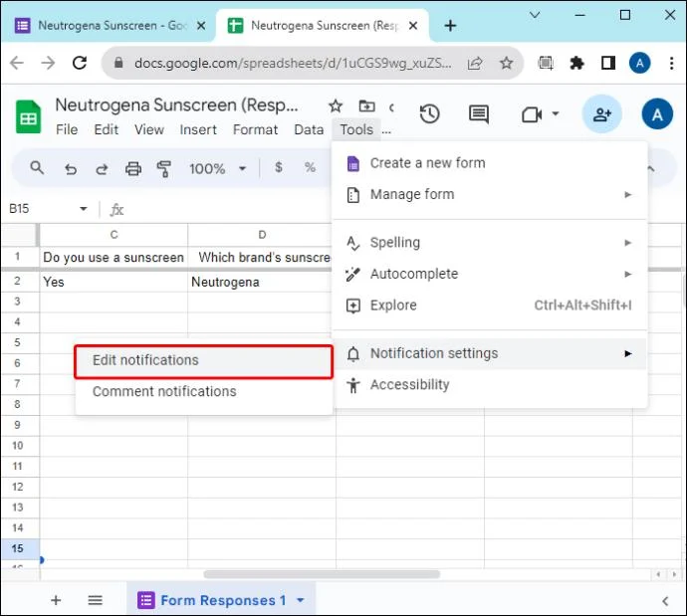Click the print icon in toolbar

click(x=133, y=168)
